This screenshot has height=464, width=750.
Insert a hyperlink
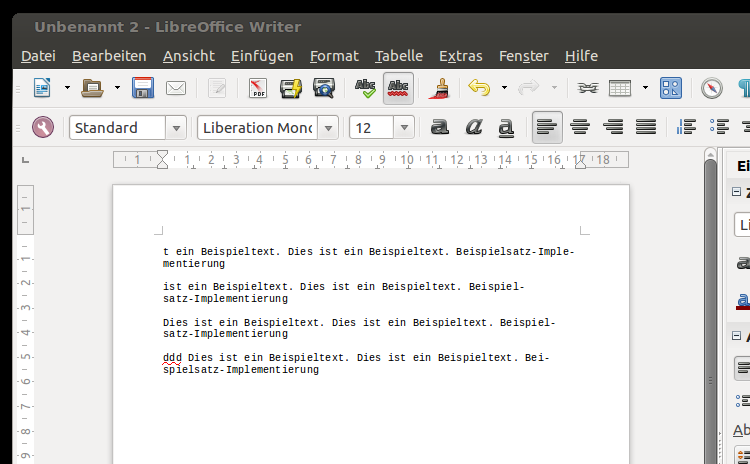[x=587, y=88]
